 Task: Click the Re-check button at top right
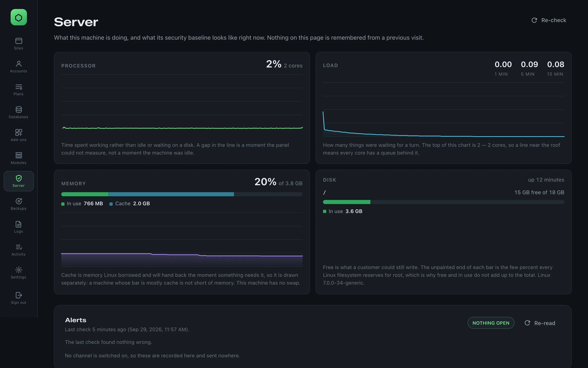point(549,20)
